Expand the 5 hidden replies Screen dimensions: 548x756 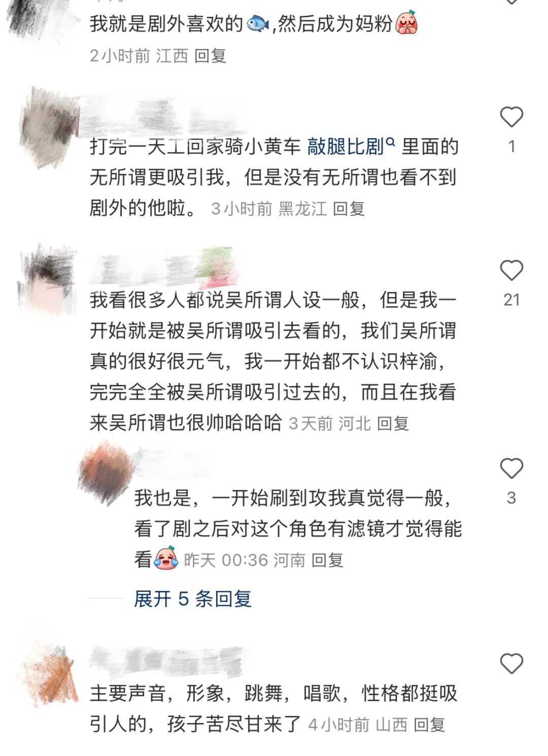pyautogui.click(x=193, y=599)
